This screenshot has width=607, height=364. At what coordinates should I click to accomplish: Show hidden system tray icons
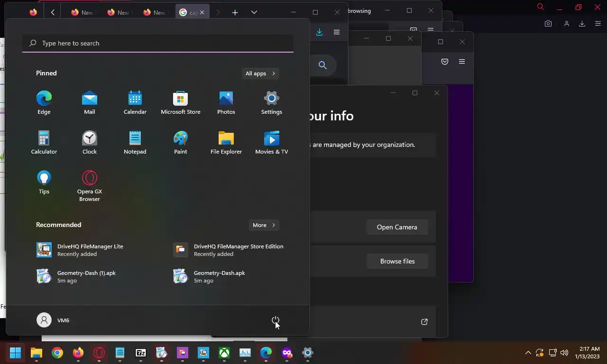coord(528,353)
